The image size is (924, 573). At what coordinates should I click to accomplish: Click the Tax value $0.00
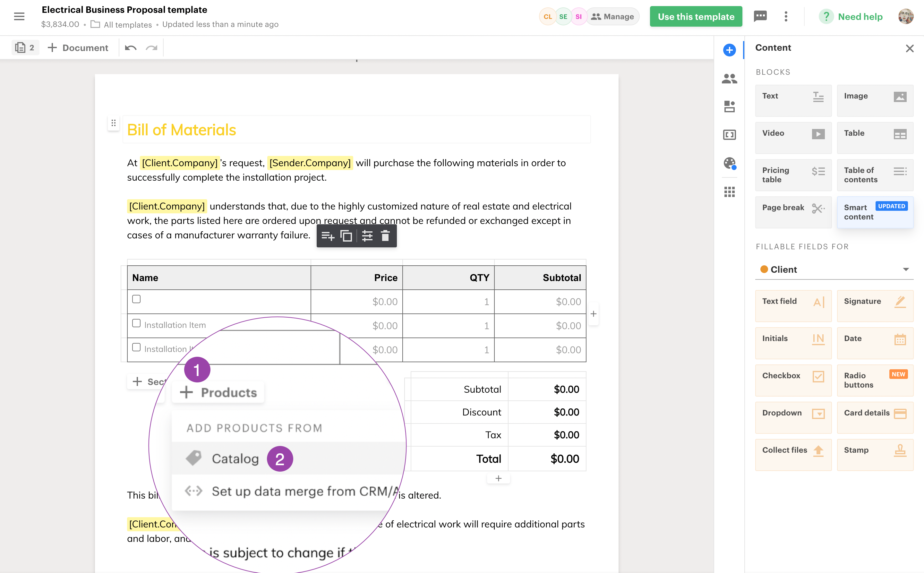click(566, 435)
